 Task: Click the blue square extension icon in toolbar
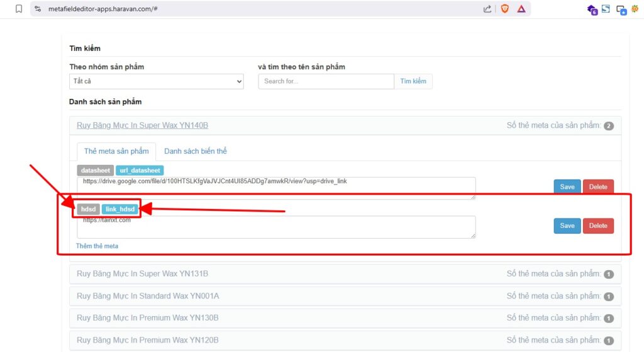point(606,9)
